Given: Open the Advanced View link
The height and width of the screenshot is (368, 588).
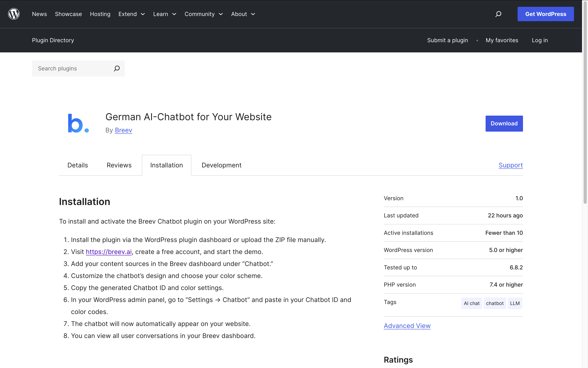Looking at the screenshot, I should pos(407,326).
